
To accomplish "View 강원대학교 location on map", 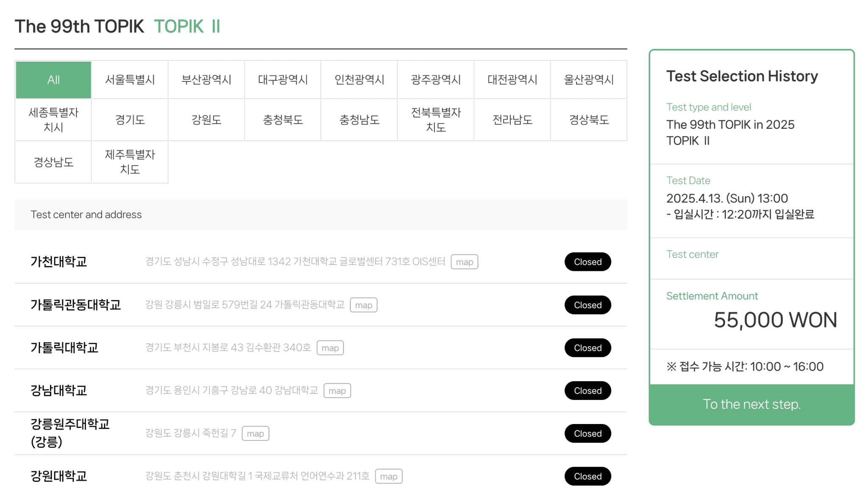I will [389, 476].
